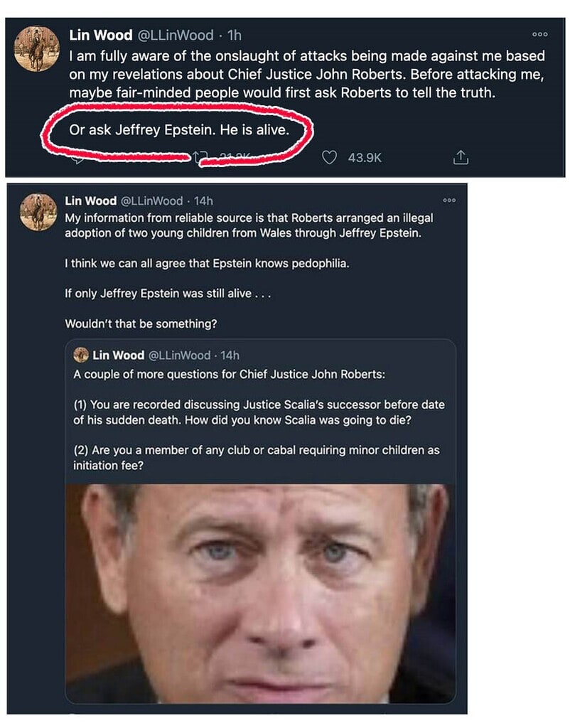The width and height of the screenshot is (570, 728).
Task: Open Lin Wood name on second tweet
Action: 90,200
